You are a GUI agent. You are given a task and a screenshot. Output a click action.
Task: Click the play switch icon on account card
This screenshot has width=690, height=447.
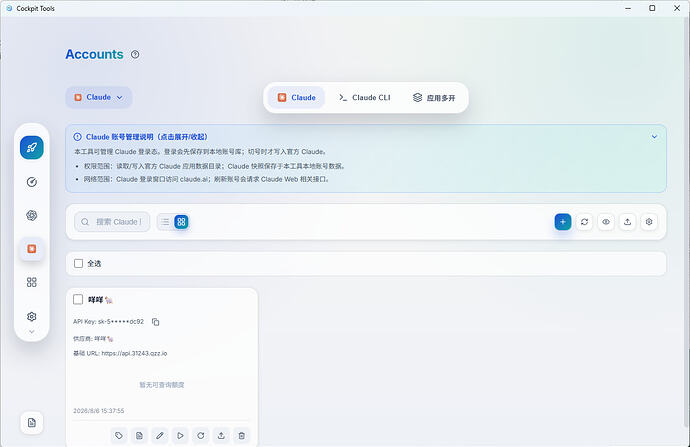[x=180, y=436]
